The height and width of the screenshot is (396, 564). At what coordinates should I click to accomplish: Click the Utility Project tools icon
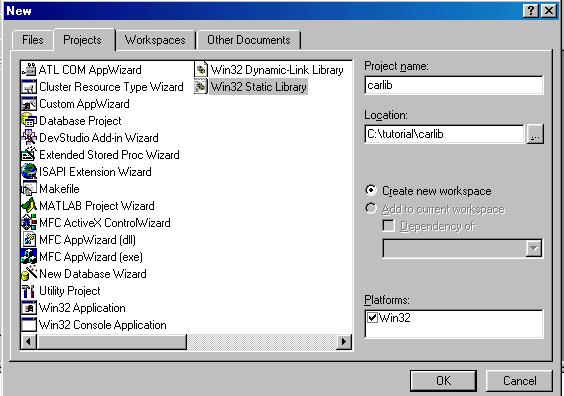(x=29, y=291)
